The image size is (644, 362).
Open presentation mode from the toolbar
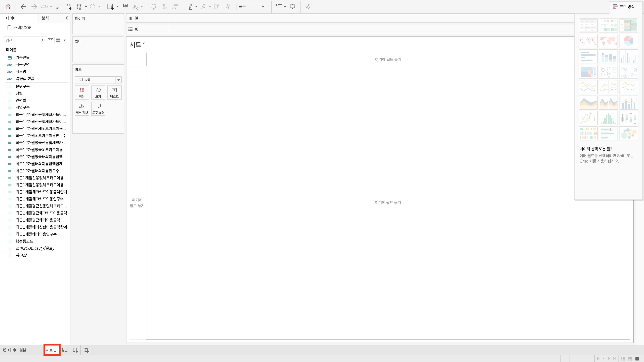click(292, 7)
